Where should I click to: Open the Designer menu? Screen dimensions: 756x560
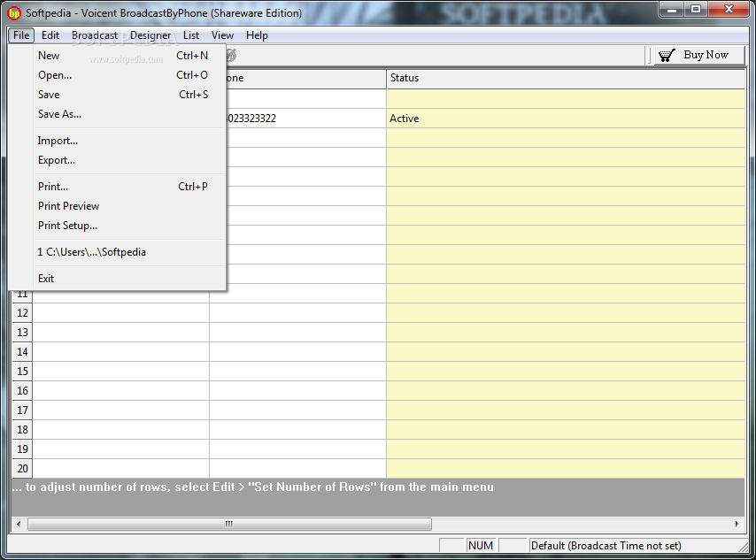click(x=150, y=35)
